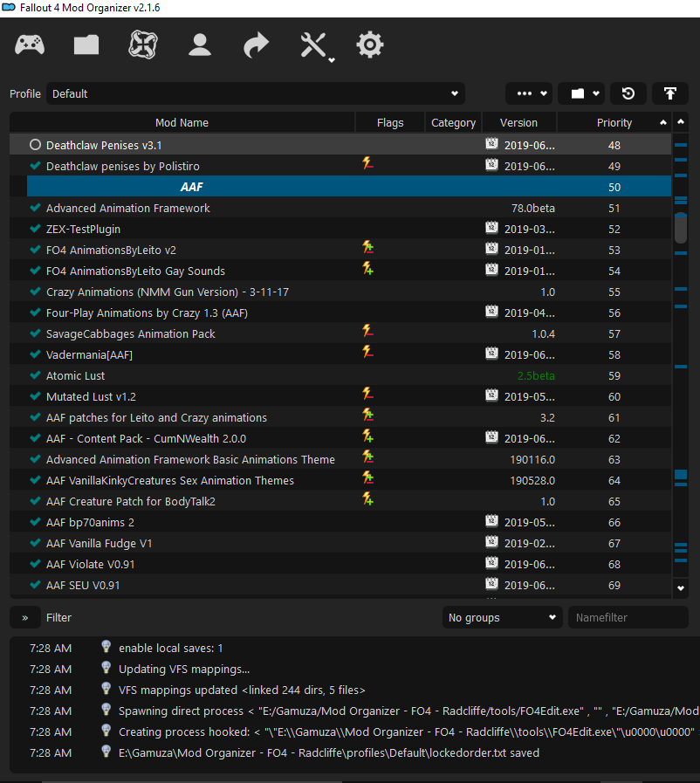Open the folder shortcuts dropdown button
Viewport: 700px width, 783px height.
click(x=581, y=93)
